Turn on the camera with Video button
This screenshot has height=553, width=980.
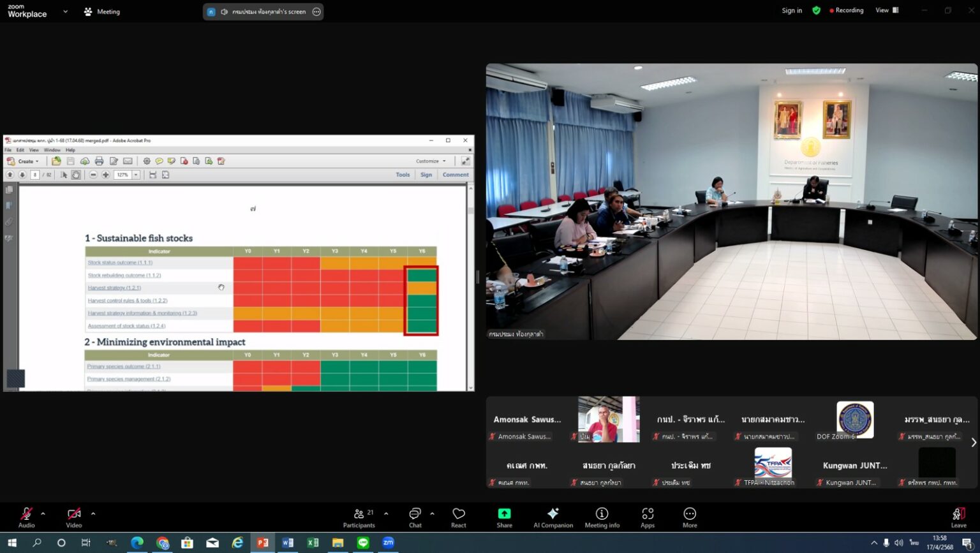click(x=74, y=517)
